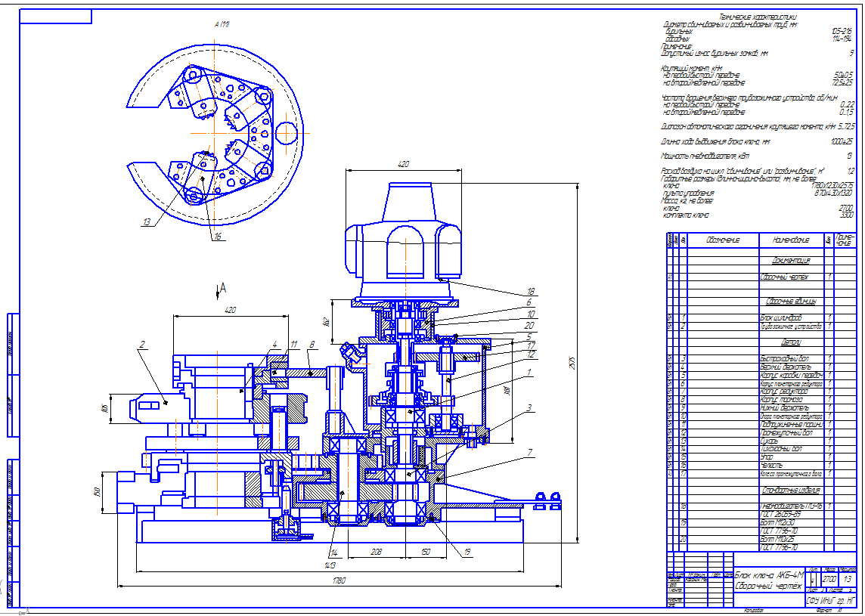
Task: Click the overall size value "1780х1230х2575"
Action: coord(832,186)
